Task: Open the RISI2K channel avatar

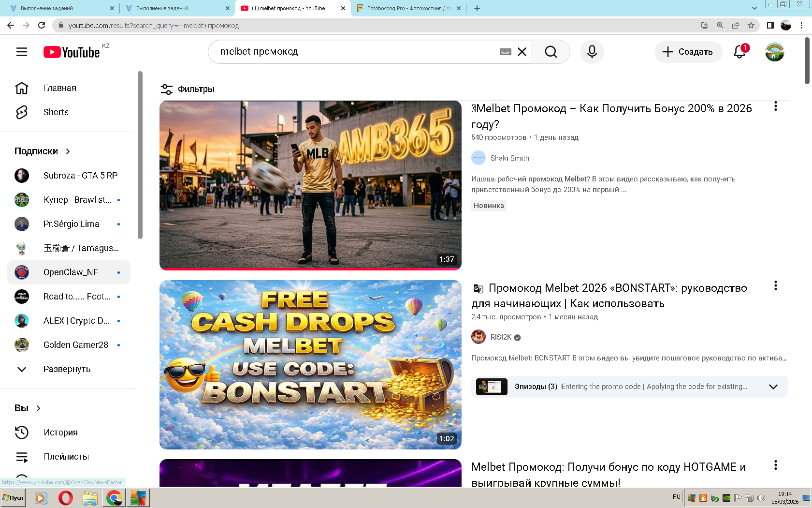Action: (x=478, y=337)
